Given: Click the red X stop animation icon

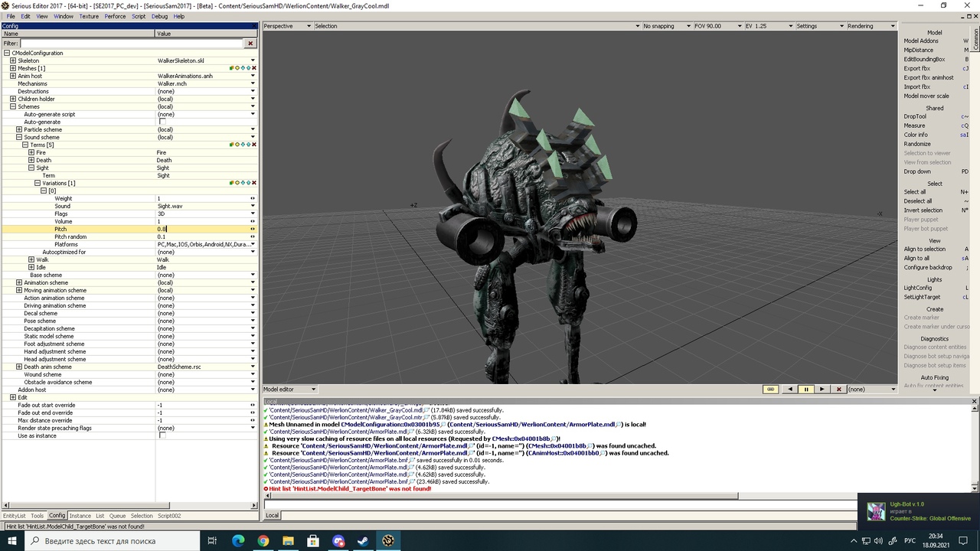Looking at the screenshot, I should pyautogui.click(x=838, y=389).
